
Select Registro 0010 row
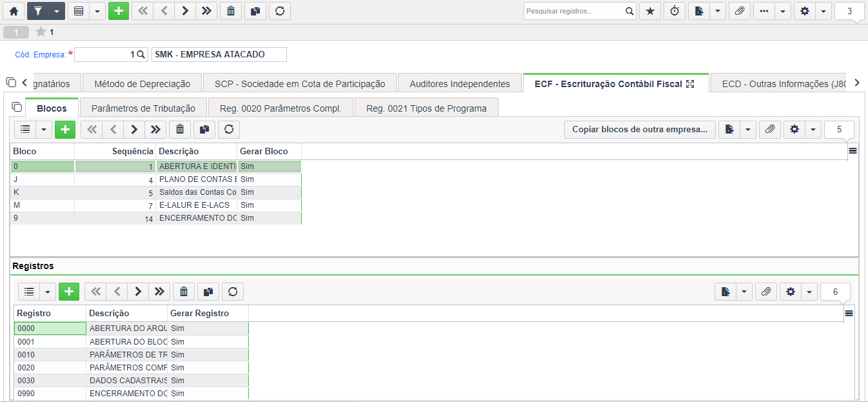click(132, 354)
